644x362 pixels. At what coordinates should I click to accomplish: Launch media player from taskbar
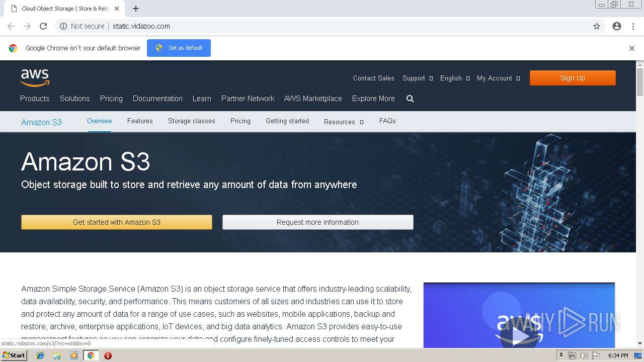74,355
